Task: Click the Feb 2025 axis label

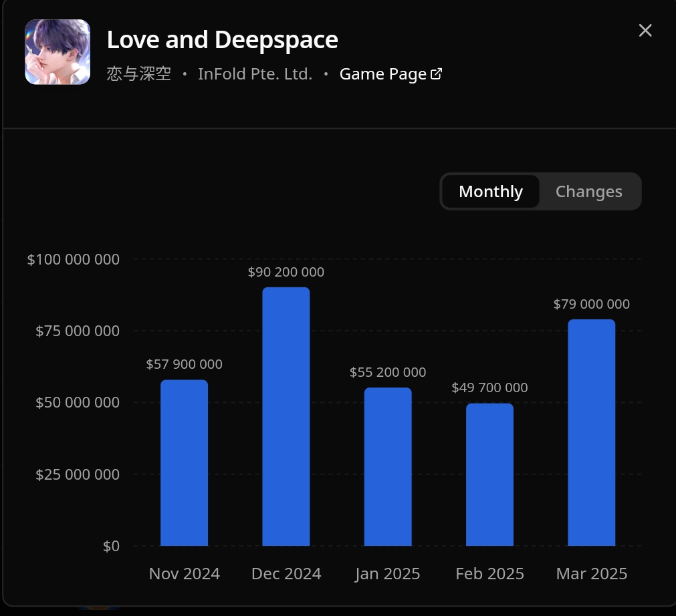Action: 489,573
